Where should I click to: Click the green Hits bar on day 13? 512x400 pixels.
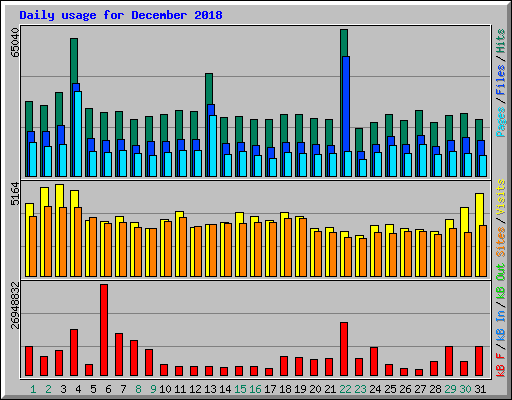coord(209,89)
